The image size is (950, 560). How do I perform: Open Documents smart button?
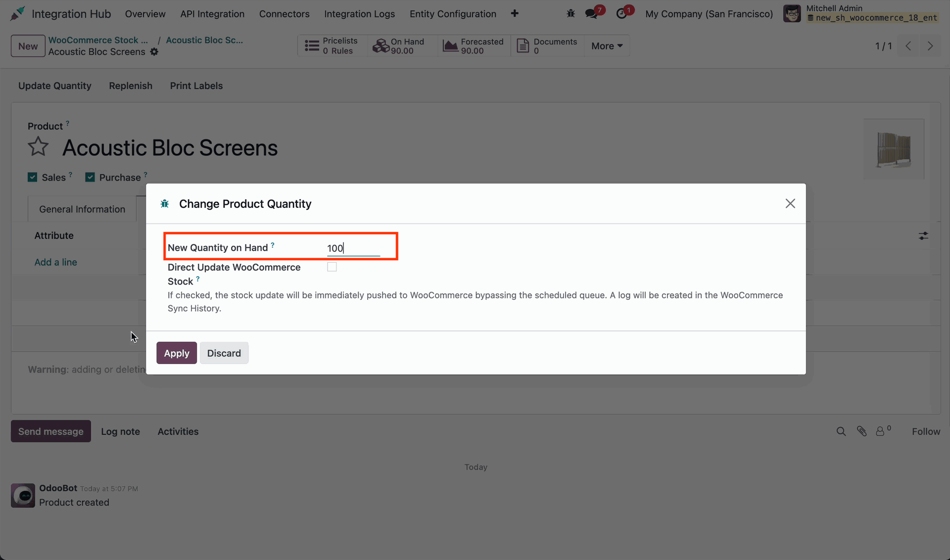(x=547, y=46)
